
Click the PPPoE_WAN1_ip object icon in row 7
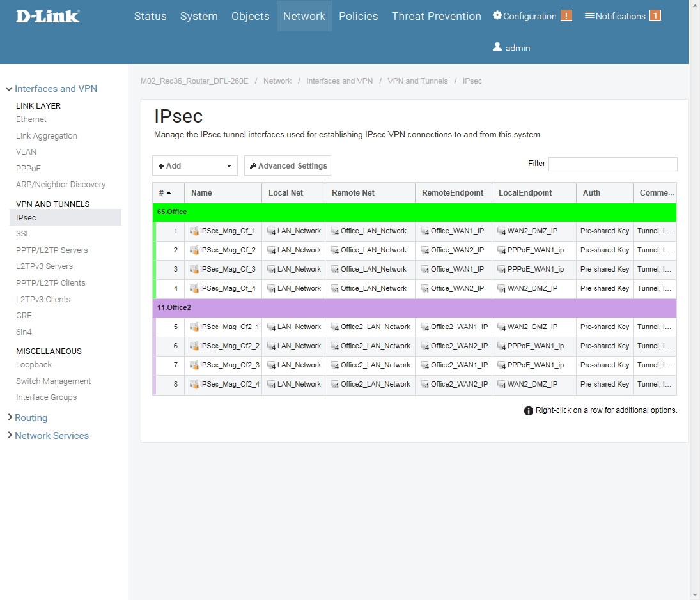(501, 365)
